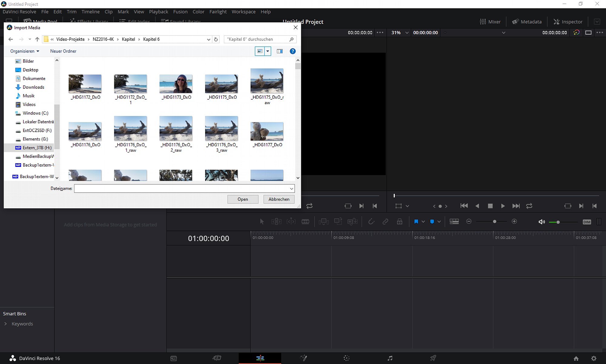Select the arrow Selection mode tool
Viewport: 606px width, 364px height.
click(x=262, y=222)
